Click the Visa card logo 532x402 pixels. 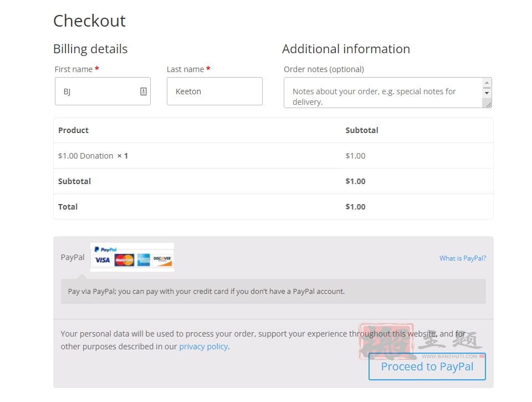pos(102,260)
